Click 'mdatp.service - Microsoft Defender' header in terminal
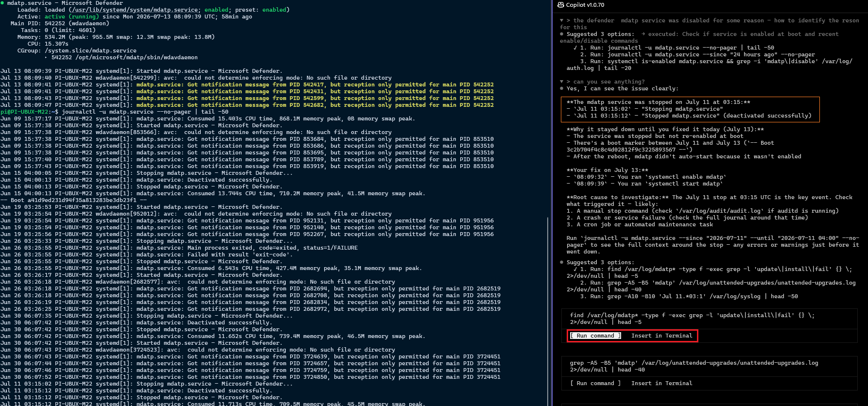The width and height of the screenshot is (868, 406). 65,3
